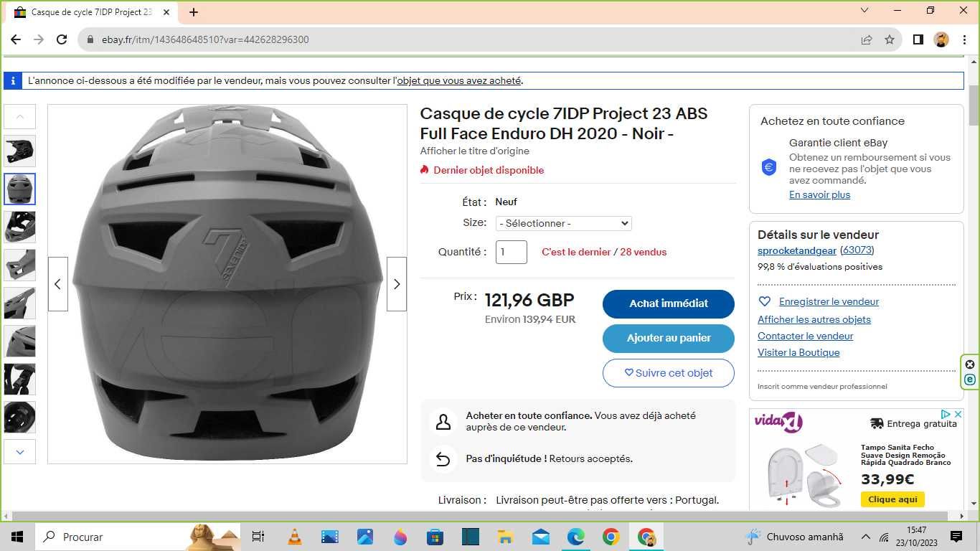Click Visiter la Boutique link
Viewport: 980px width, 551px height.
coord(798,352)
